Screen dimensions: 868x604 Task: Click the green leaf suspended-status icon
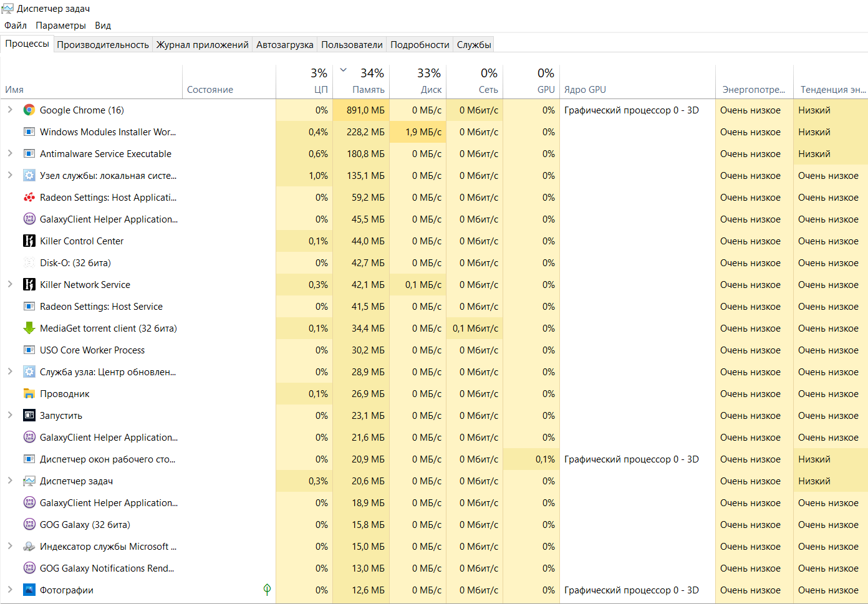(x=267, y=590)
